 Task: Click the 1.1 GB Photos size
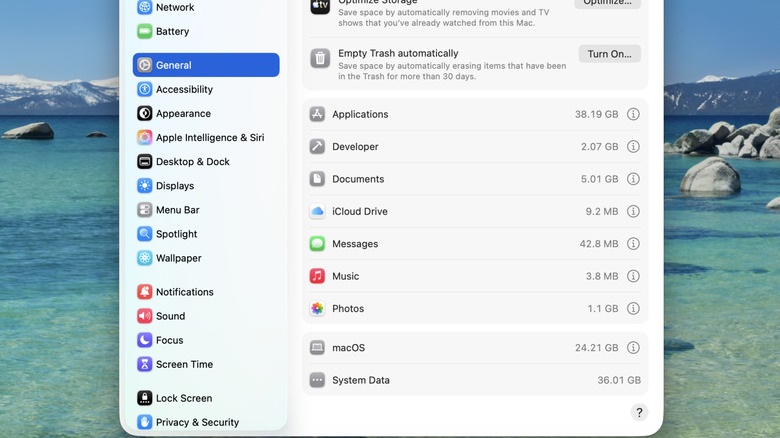(x=603, y=308)
